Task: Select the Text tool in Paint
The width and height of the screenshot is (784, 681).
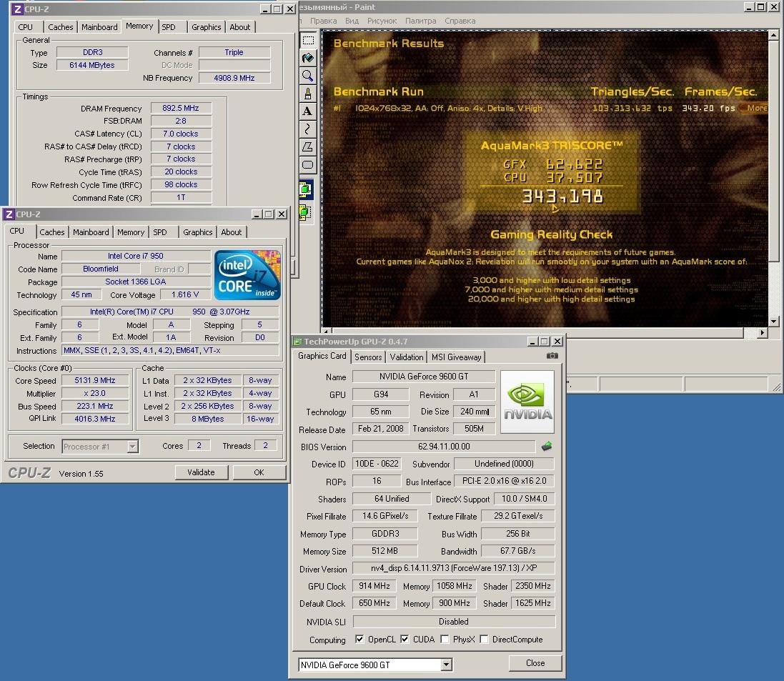Action: pos(308,111)
